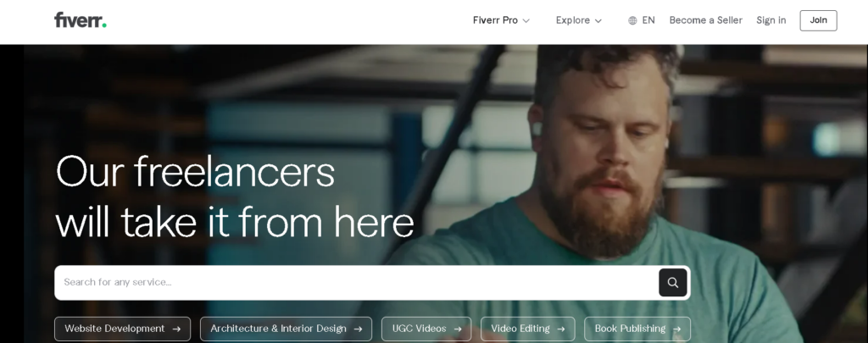Click the magnifying glass search button
Viewport: 868px width, 343px height.
coord(672,283)
